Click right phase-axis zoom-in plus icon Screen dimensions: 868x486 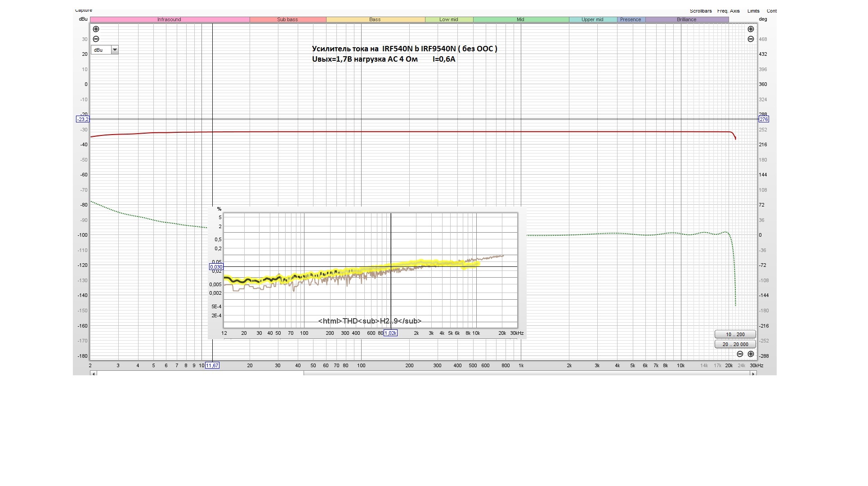click(x=751, y=29)
